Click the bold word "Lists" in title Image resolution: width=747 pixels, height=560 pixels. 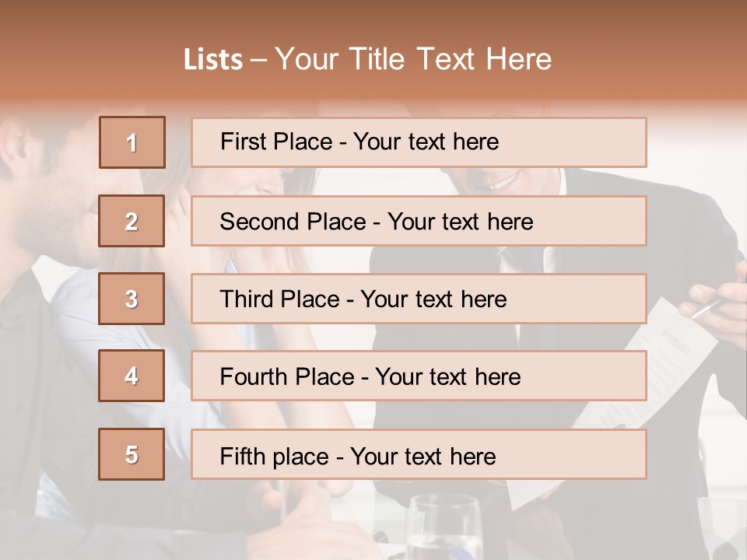(x=213, y=60)
